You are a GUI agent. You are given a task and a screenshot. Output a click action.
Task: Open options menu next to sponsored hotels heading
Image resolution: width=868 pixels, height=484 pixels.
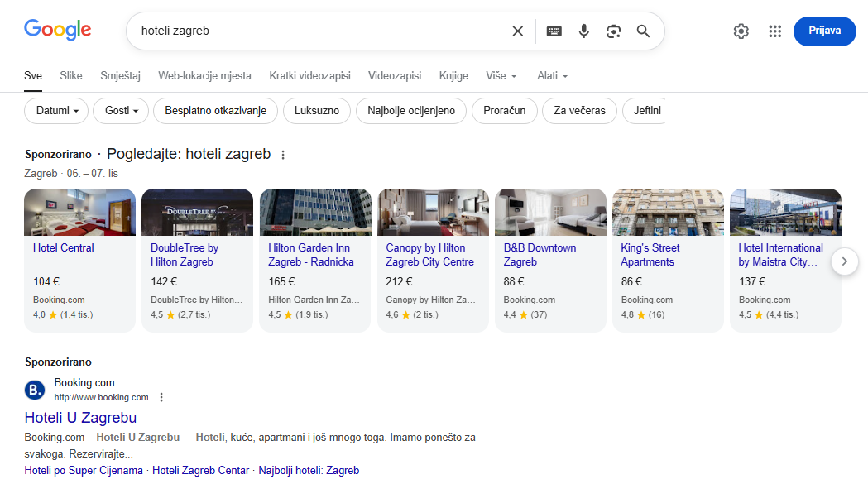click(x=283, y=155)
